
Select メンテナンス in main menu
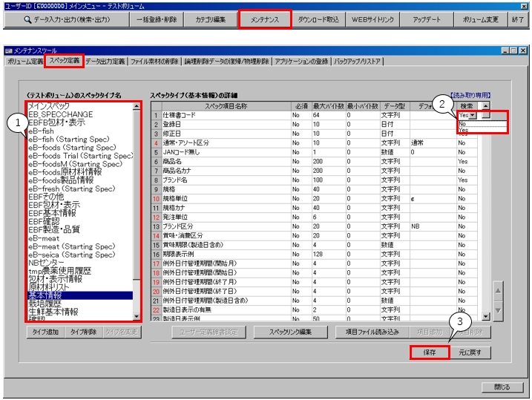coord(265,20)
